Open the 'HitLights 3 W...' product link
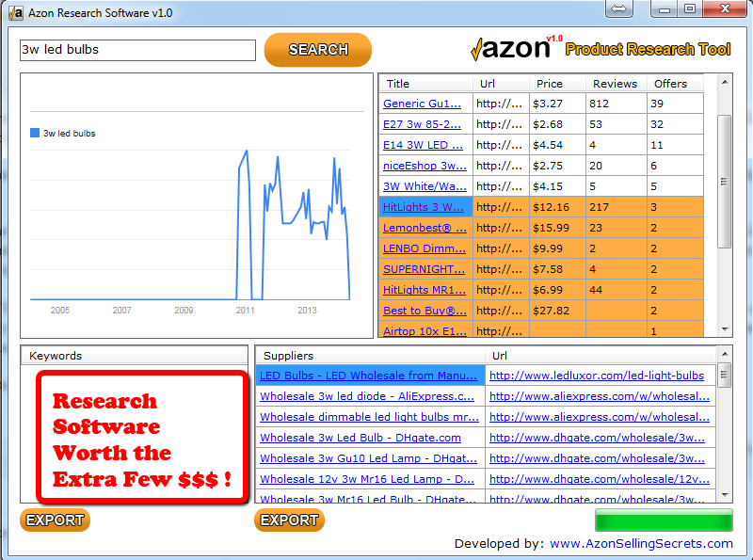This screenshot has height=560, width=753. coord(423,207)
